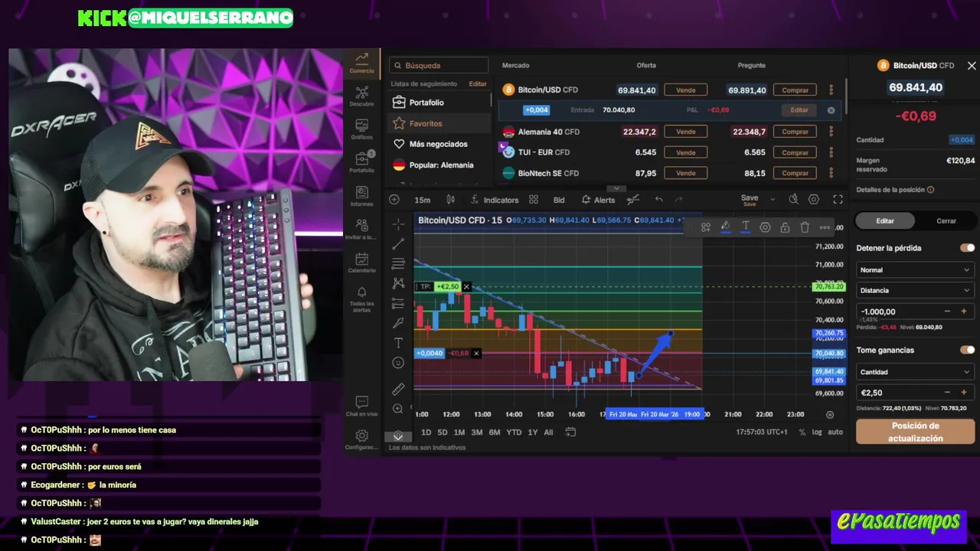Select the crosshair cursor chart tool
Viewport: 980px width, 551px height.
point(398,223)
